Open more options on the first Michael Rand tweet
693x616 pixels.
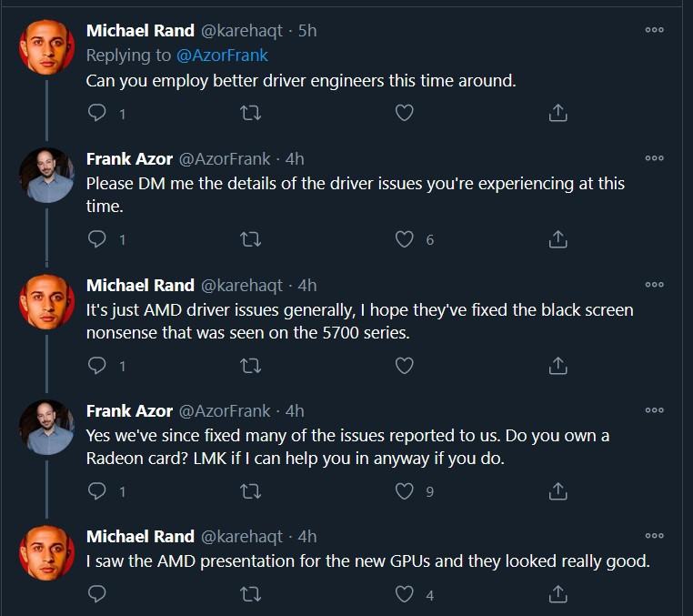coord(654,30)
